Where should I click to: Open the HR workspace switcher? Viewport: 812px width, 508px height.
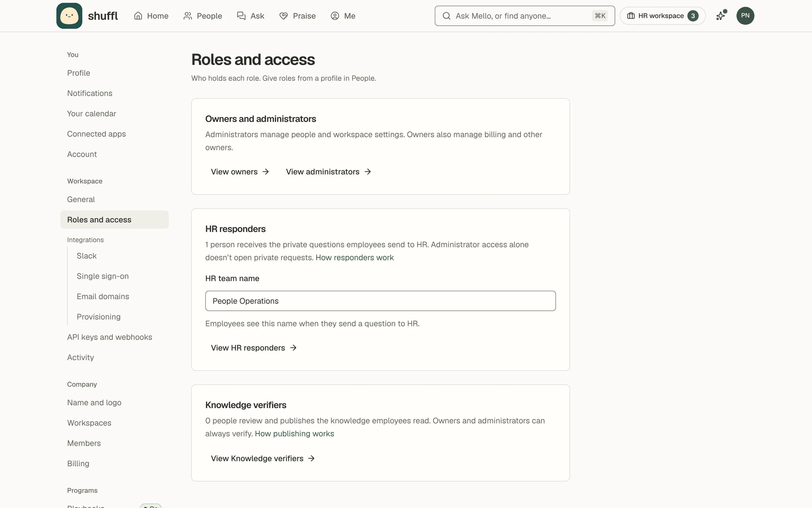tap(663, 16)
